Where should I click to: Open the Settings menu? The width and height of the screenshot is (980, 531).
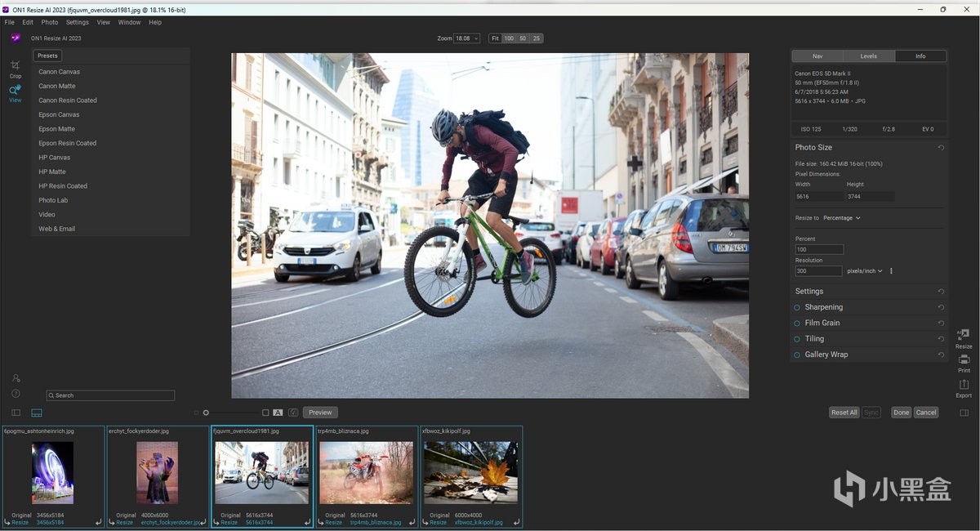(78, 22)
